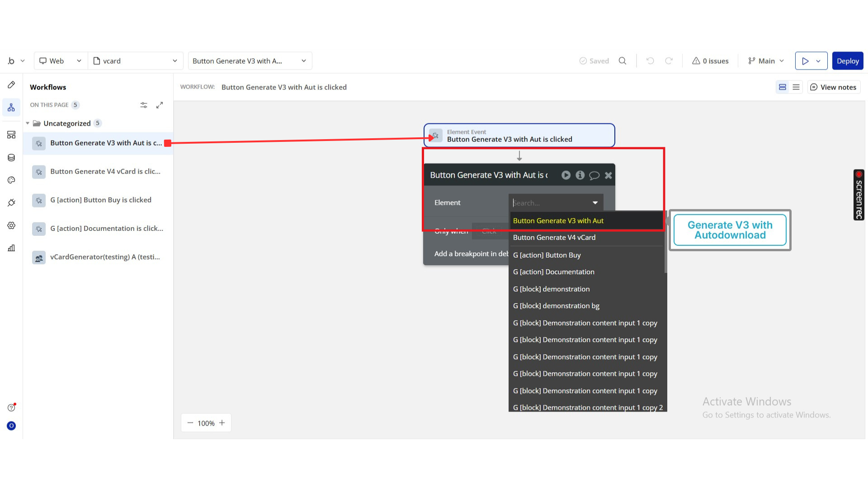Switch to the card layout view toggle
Image resolution: width=868 pixels, height=488 pixels.
pyautogui.click(x=783, y=87)
